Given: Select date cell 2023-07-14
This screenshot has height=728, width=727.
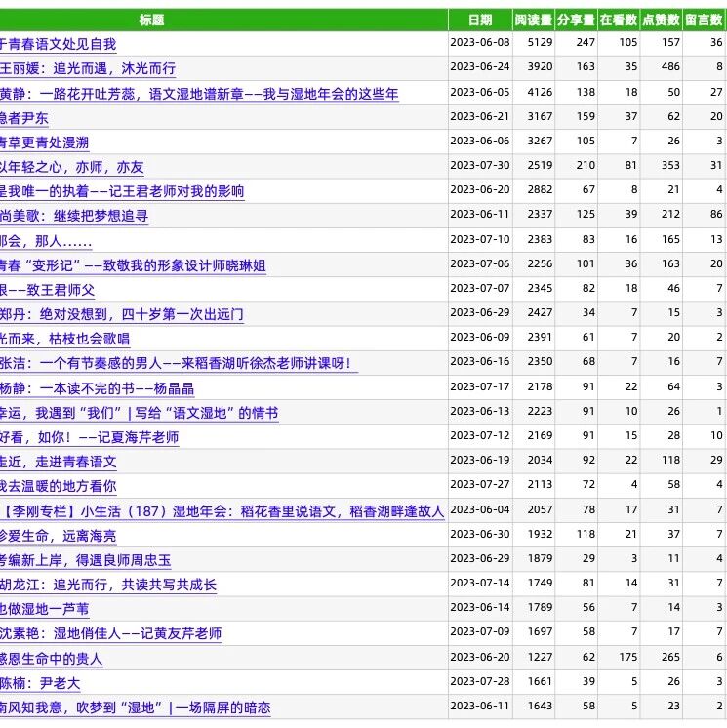Looking at the screenshot, I should tap(480, 583).
